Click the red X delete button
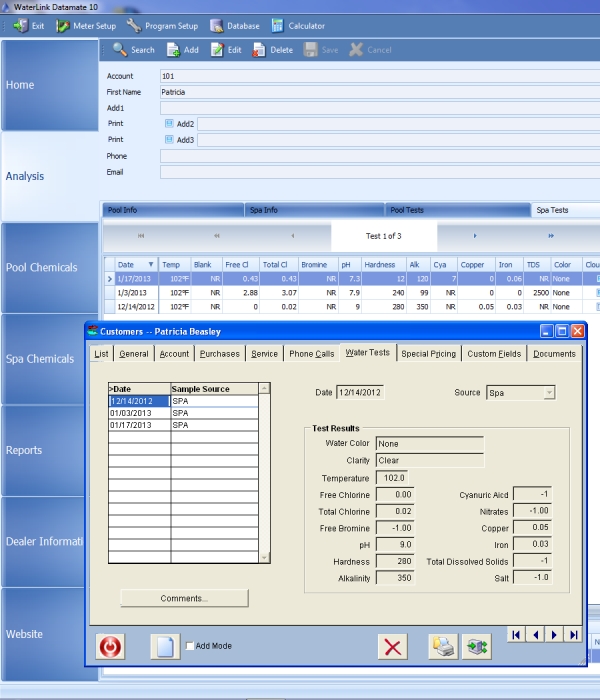The height and width of the screenshot is (700, 600). (392, 647)
